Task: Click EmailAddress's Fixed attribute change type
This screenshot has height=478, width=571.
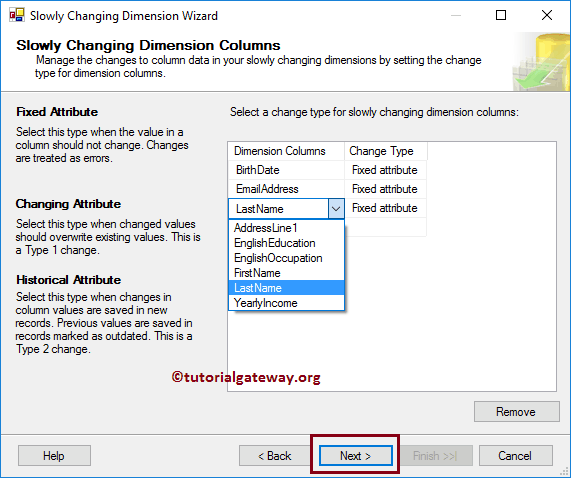Action: click(x=385, y=189)
